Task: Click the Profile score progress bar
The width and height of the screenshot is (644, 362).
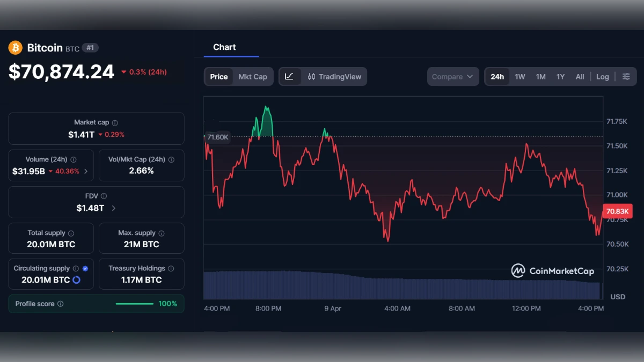Action: (135, 304)
